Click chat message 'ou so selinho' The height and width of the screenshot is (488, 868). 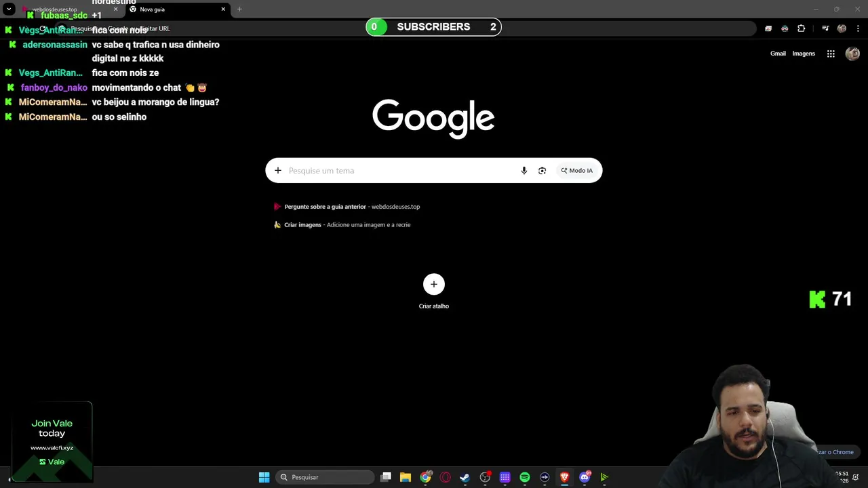pos(119,117)
